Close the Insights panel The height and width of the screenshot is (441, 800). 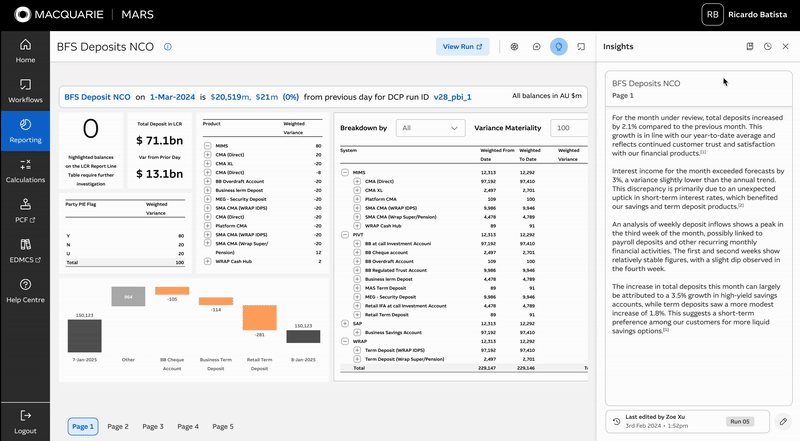[785, 46]
